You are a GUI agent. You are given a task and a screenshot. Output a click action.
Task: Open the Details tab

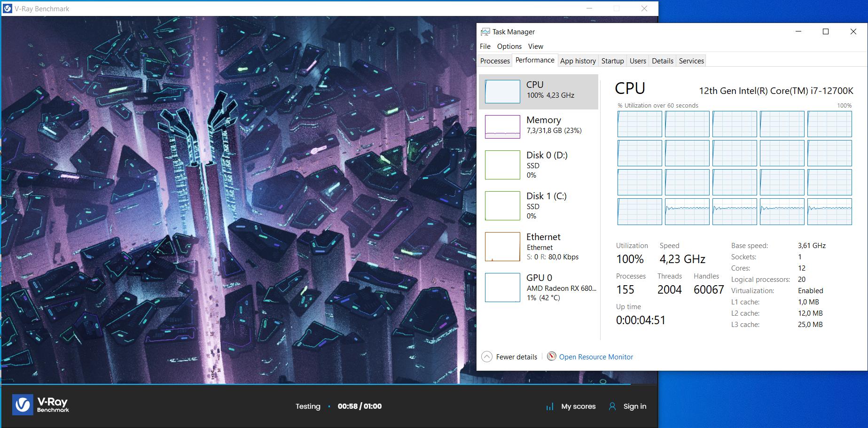click(663, 61)
